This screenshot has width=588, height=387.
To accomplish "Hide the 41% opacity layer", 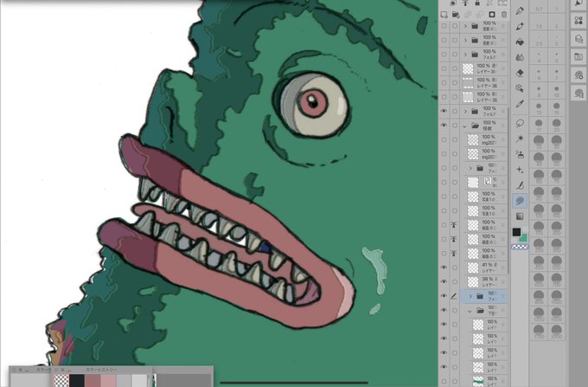I will pos(444,268).
